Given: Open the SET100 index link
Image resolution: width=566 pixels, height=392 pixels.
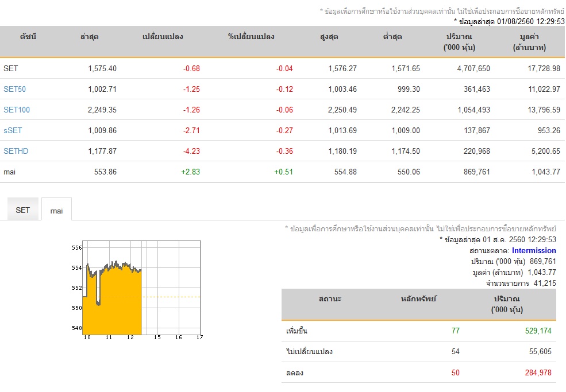Looking at the screenshot, I should 17,110.
